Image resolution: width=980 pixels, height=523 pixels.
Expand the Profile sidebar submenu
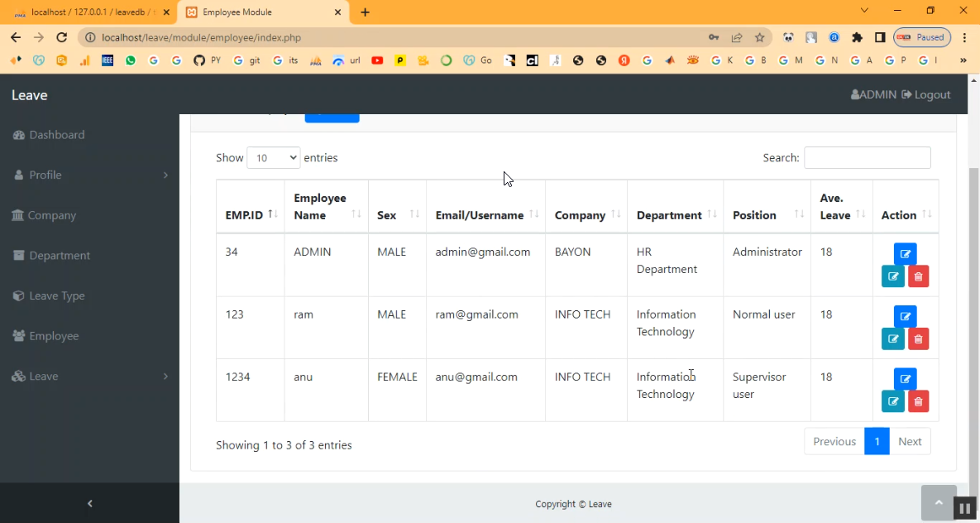(89, 175)
